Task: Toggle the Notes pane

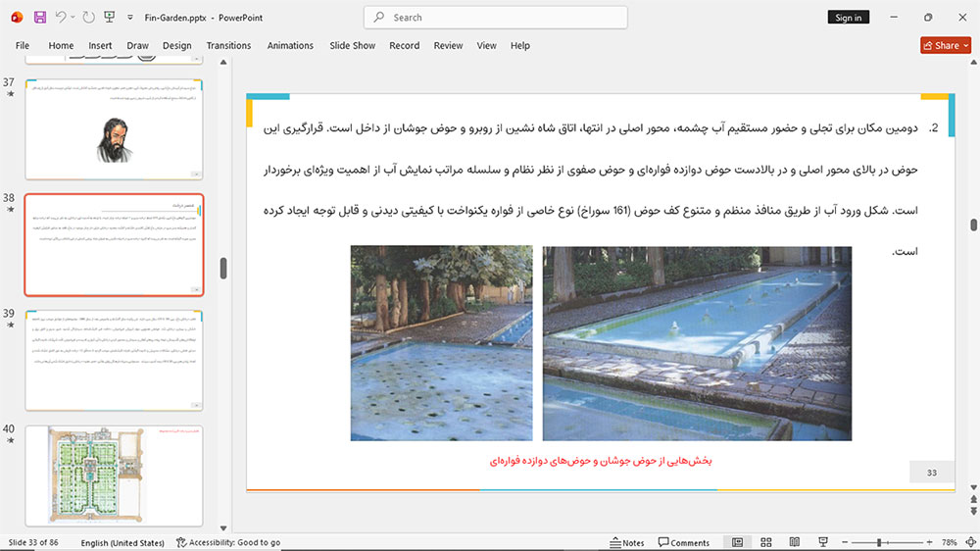Action: (627, 542)
